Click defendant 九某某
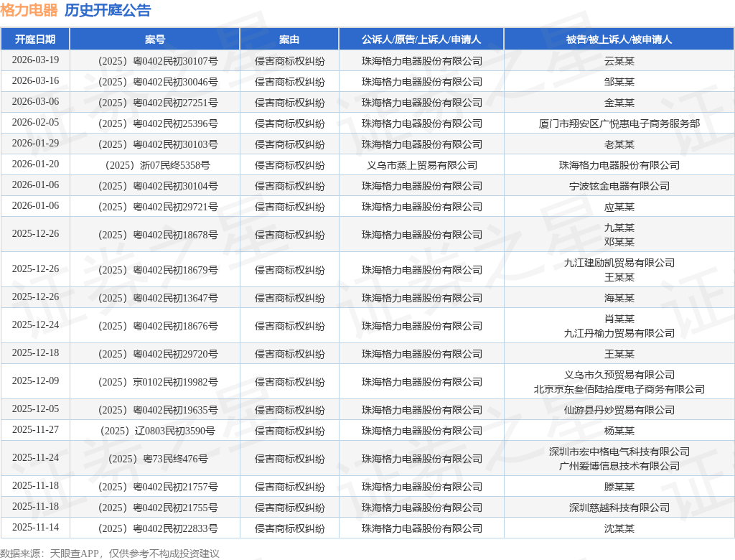The image size is (735, 560). [x=619, y=228]
